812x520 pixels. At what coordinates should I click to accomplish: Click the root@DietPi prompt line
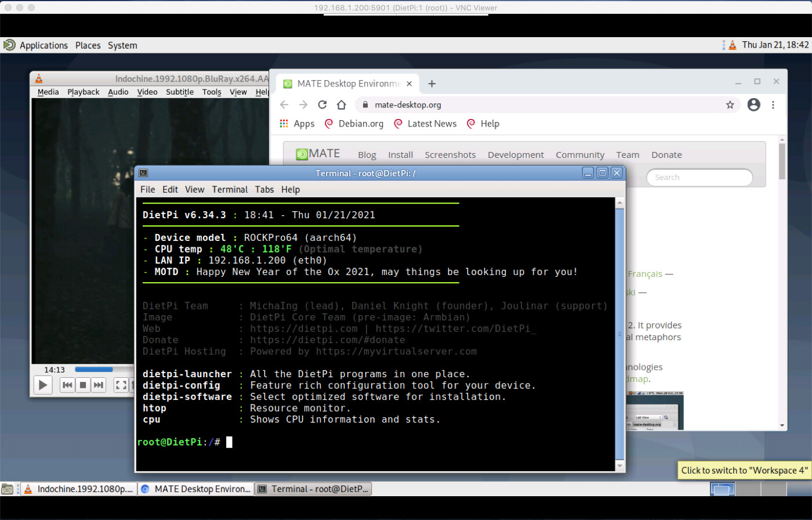pos(184,442)
